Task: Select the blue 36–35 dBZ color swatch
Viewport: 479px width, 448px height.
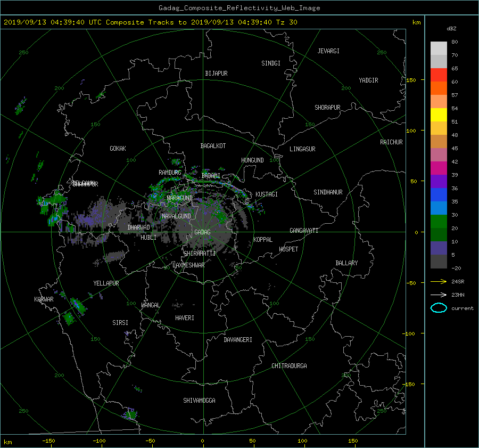Action: (439, 195)
